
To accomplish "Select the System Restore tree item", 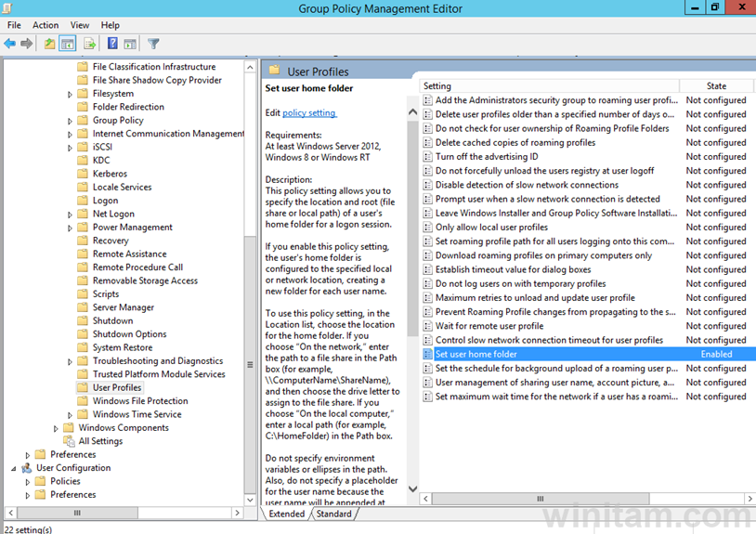I will point(123,347).
